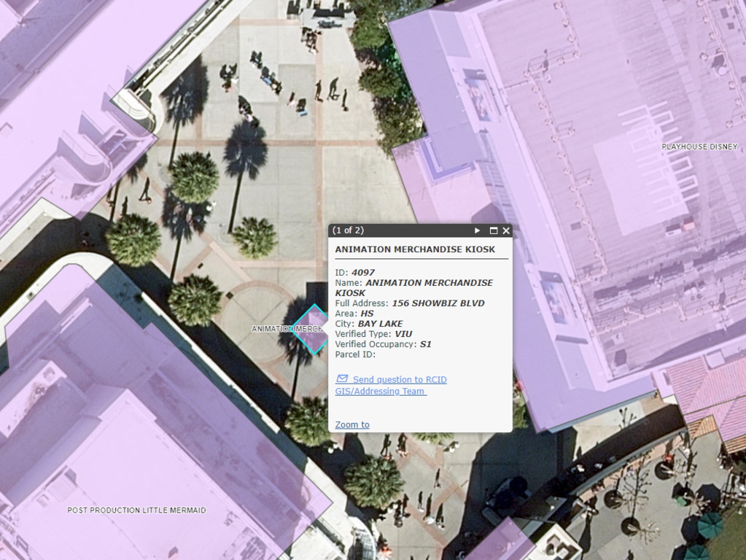Click the Verified Occupancy S1 value
The width and height of the screenshot is (746, 560).
[426, 344]
